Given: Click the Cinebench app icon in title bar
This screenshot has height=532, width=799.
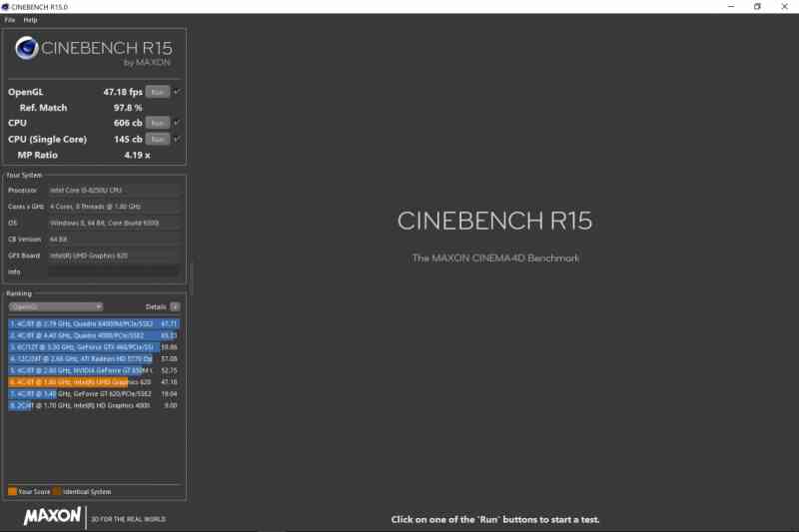Looking at the screenshot, I should click(5, 7).
